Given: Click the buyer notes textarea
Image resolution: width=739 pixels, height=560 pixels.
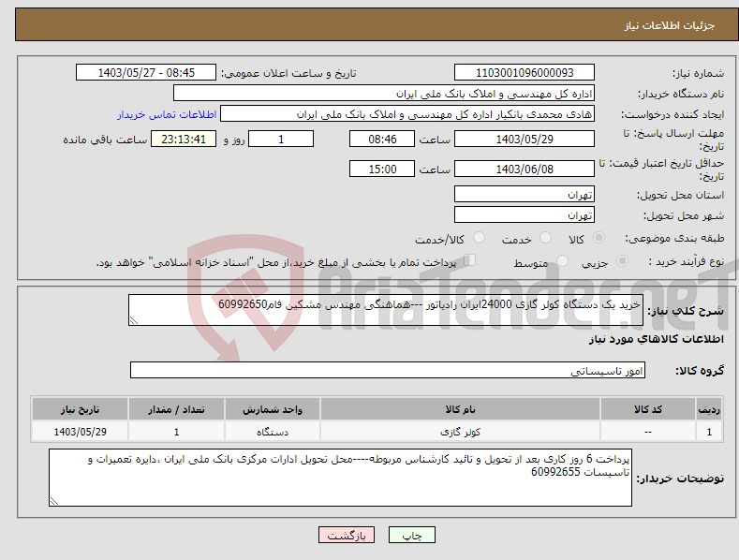Looking at the screenshot, I should pos(340,478).
